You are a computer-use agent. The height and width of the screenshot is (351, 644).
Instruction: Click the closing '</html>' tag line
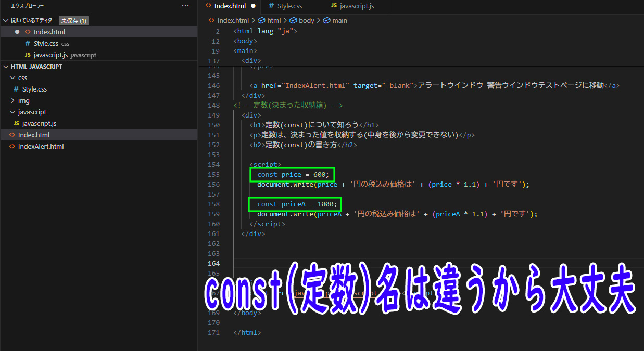[x=247, y=333]
